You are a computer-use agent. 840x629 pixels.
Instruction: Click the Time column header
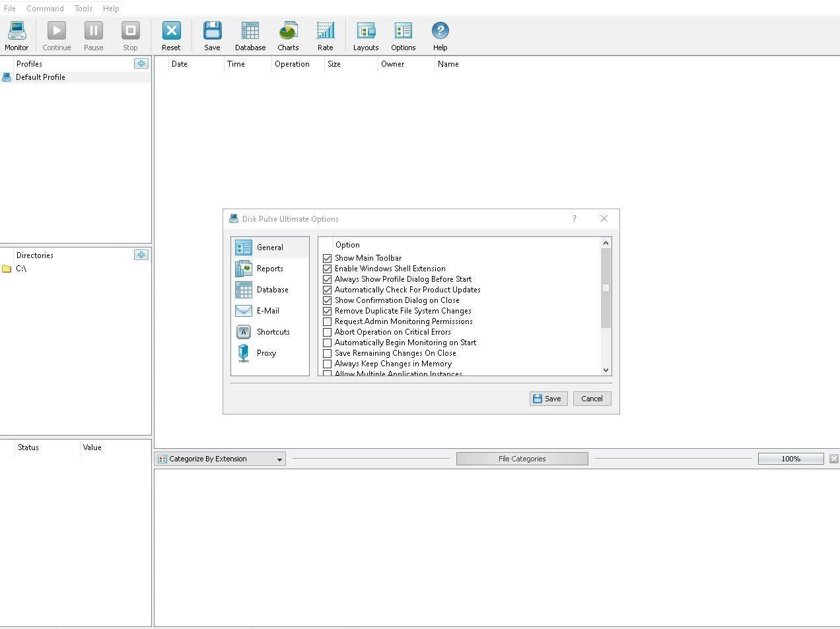pyautogui.click(x=248, y=64)
